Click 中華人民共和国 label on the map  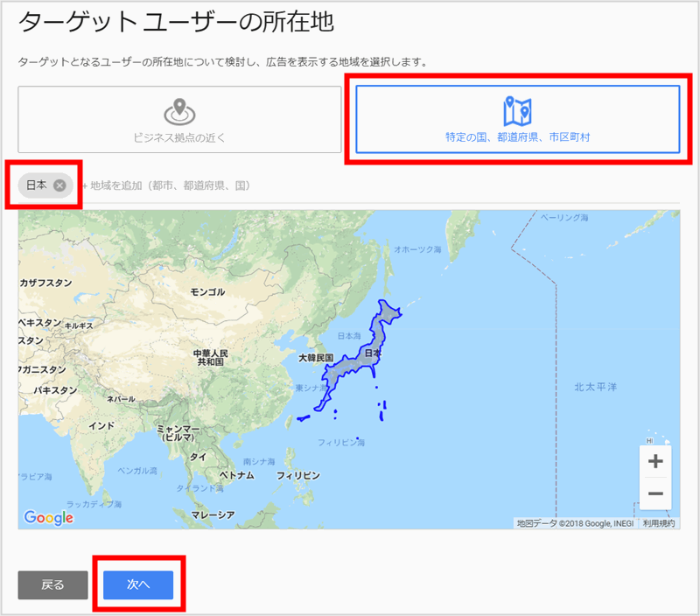(x=210, y=358)
